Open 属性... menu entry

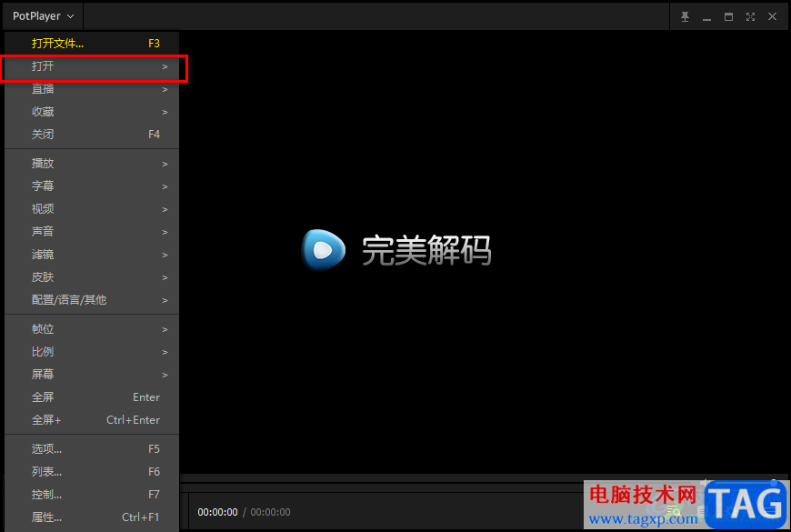pos(92,517)
